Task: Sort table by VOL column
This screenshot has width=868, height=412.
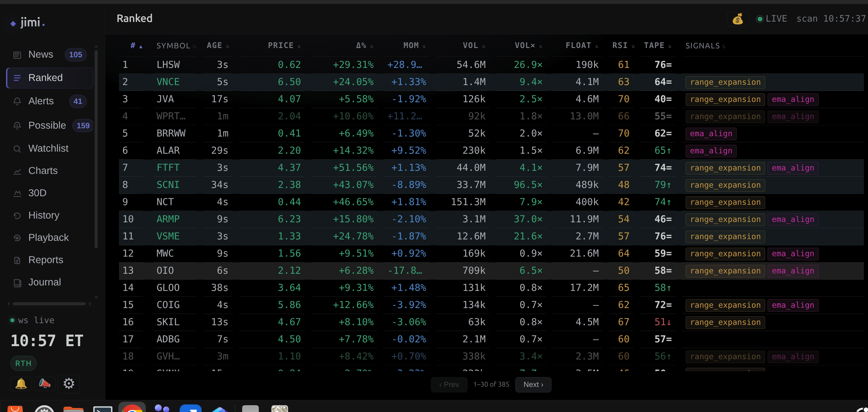Action: pyautogui.click(x=474, y=46)
